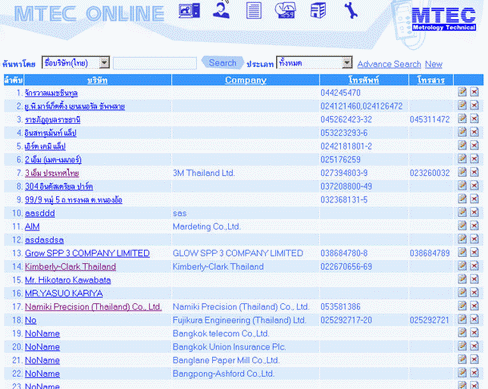
Task: Select the fax number 023260032
Action: pyautogui.click(x=430, y=173)
